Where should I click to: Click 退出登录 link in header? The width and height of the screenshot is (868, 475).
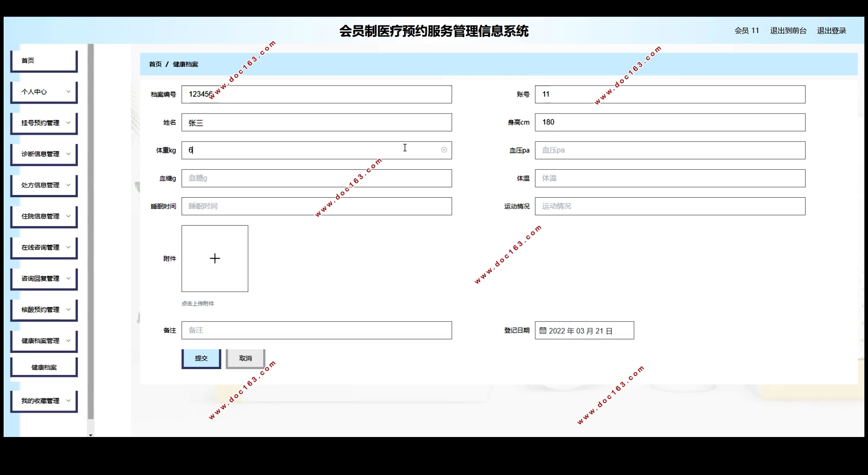tap(831, 30)
